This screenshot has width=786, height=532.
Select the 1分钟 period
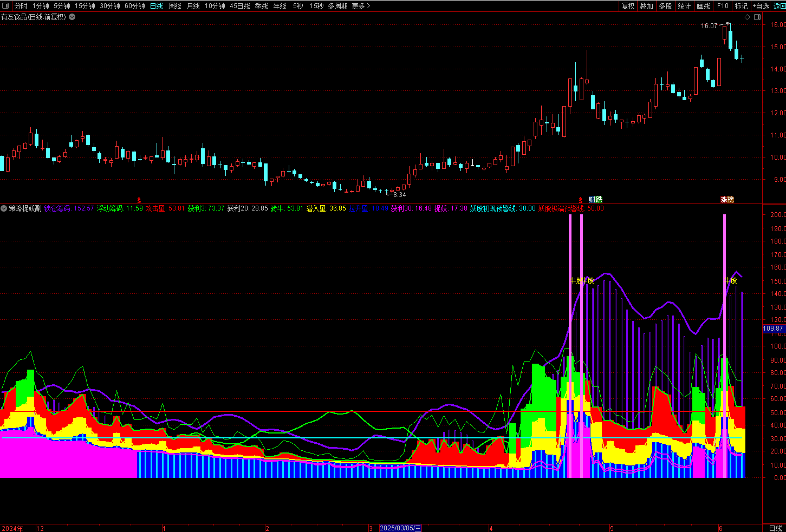pos(41,6)
